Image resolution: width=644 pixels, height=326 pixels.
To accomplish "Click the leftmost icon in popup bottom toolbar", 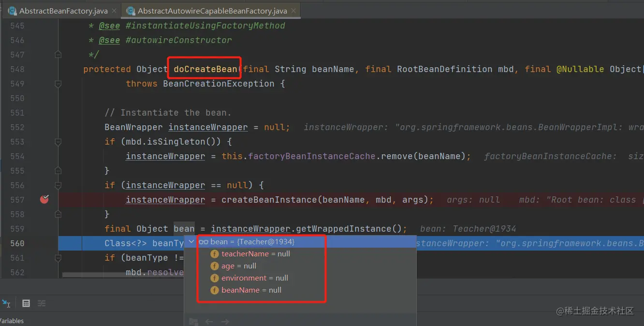I will pyautogui.click(x=193, y=321).
